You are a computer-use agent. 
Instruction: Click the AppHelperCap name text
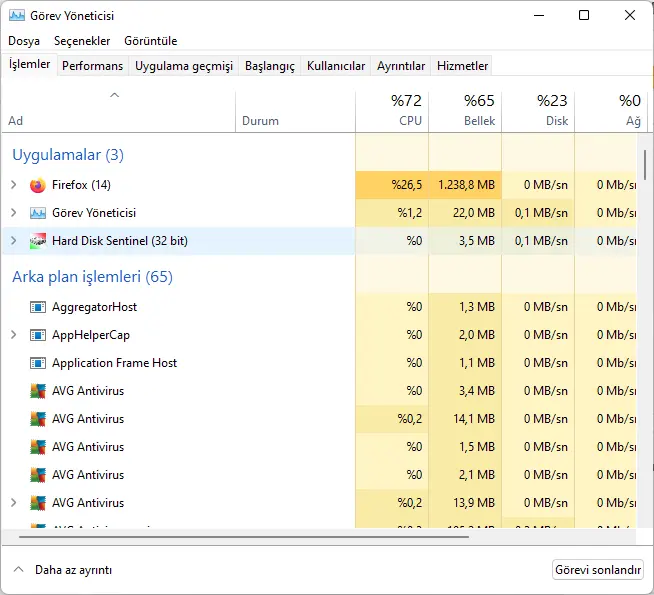pos(91,335)
